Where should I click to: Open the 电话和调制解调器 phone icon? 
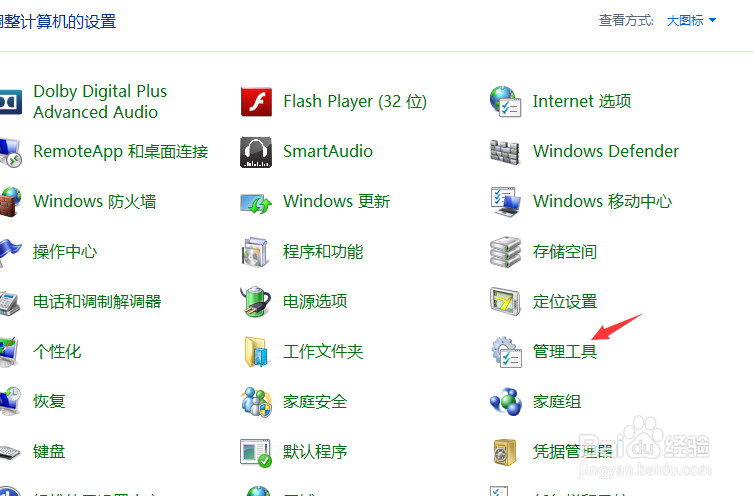10,303
